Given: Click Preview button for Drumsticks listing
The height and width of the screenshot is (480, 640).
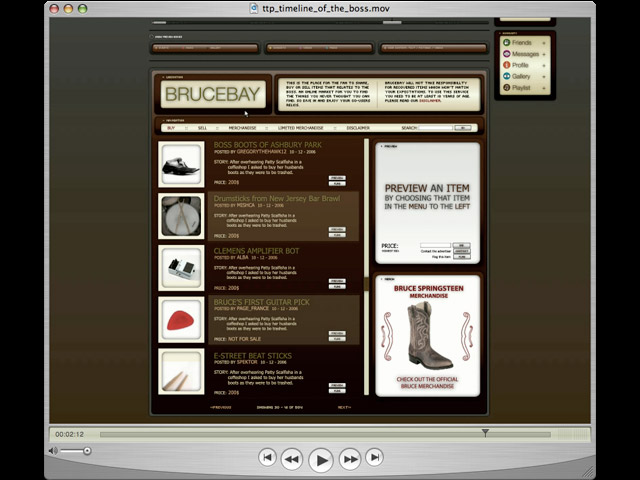Looking at the screenshot, I should coord(337,229).
